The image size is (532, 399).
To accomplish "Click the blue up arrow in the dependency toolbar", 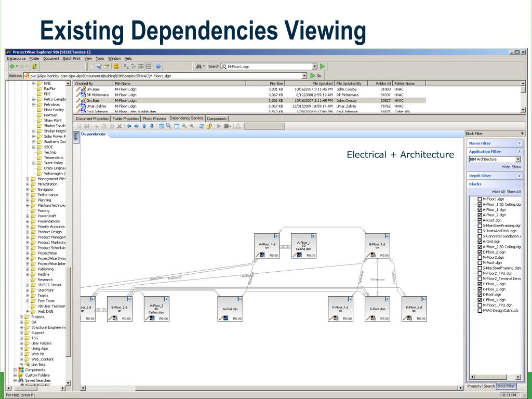I will coord(144,126).
